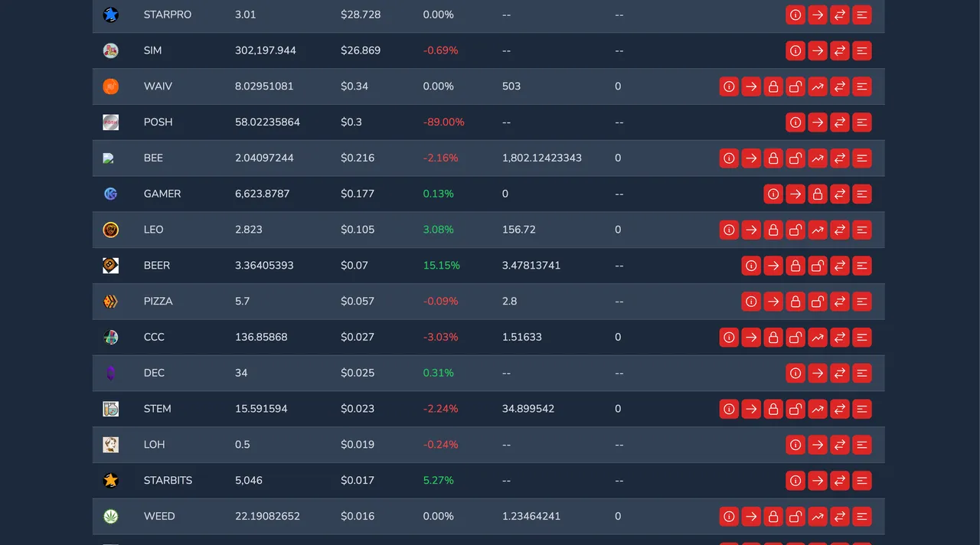Click the CCC trending-chart icon
The image size is (980, 545).
point(818,338)
